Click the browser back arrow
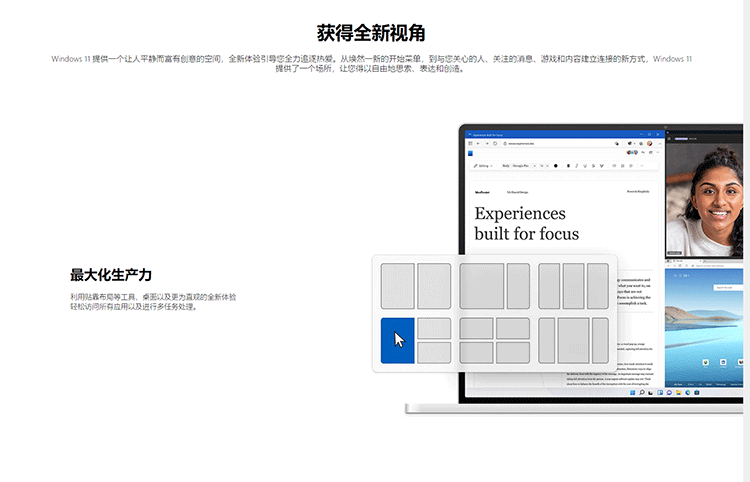 tap(478, 143)
